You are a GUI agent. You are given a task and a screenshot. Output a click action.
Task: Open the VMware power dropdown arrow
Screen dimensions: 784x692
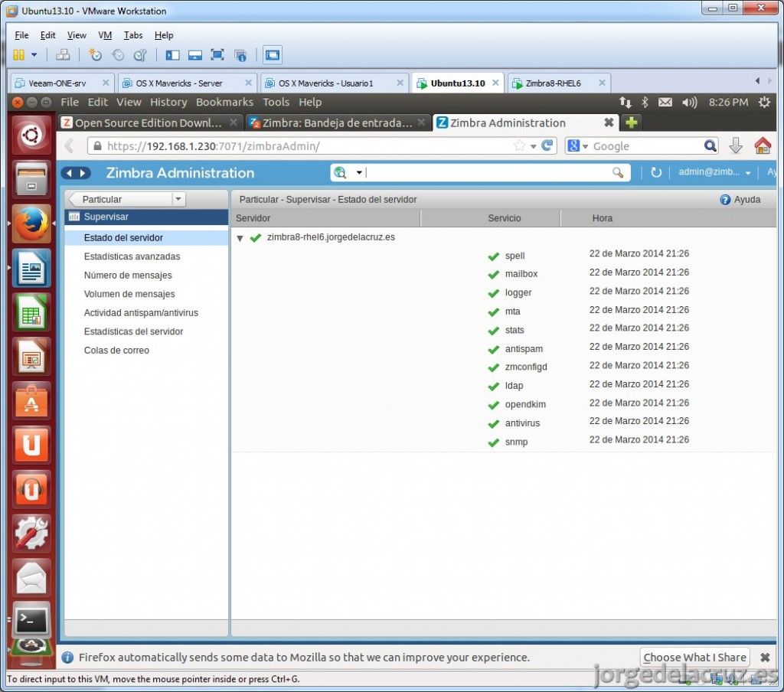pos(34,55)
